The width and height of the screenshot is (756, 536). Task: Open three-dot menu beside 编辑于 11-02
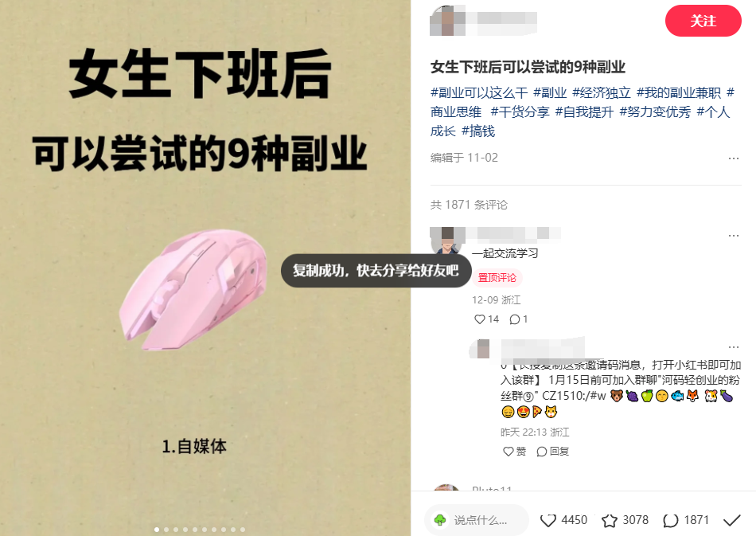click(734, 158)
